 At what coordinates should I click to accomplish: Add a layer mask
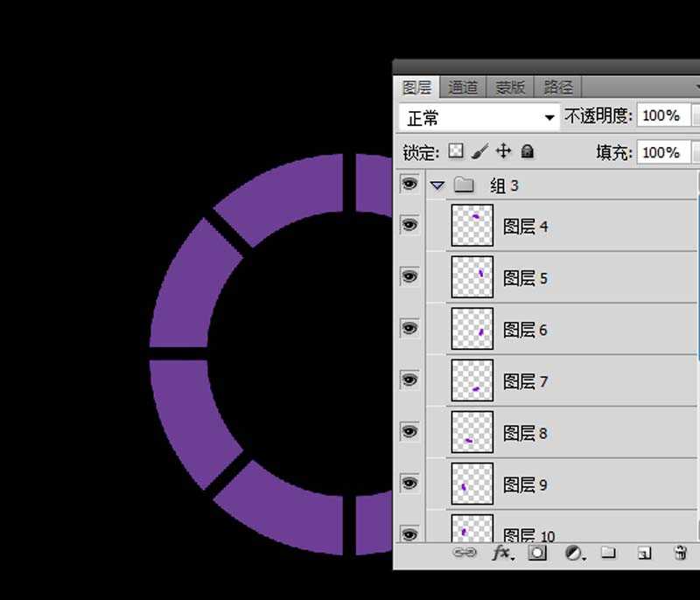click(538, 553)
